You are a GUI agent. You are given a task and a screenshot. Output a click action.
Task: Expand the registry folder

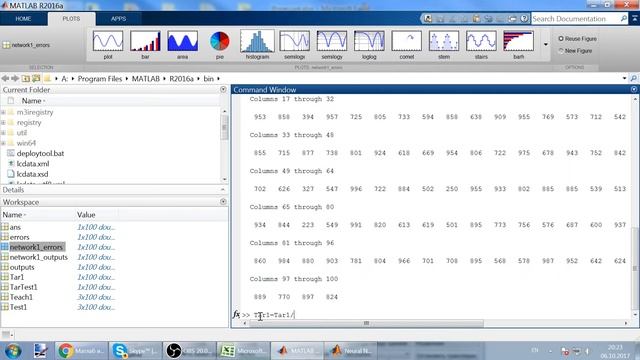point(3,122)
